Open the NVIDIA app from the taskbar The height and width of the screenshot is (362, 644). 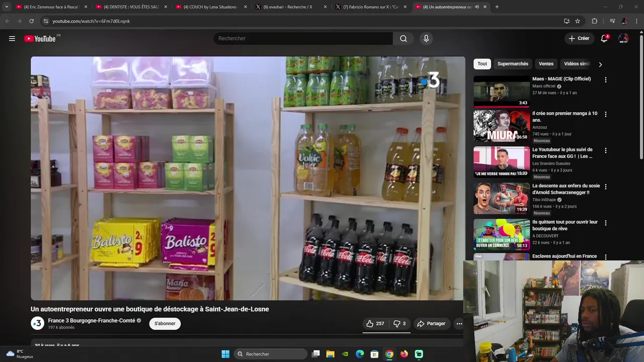pos(345,354)
